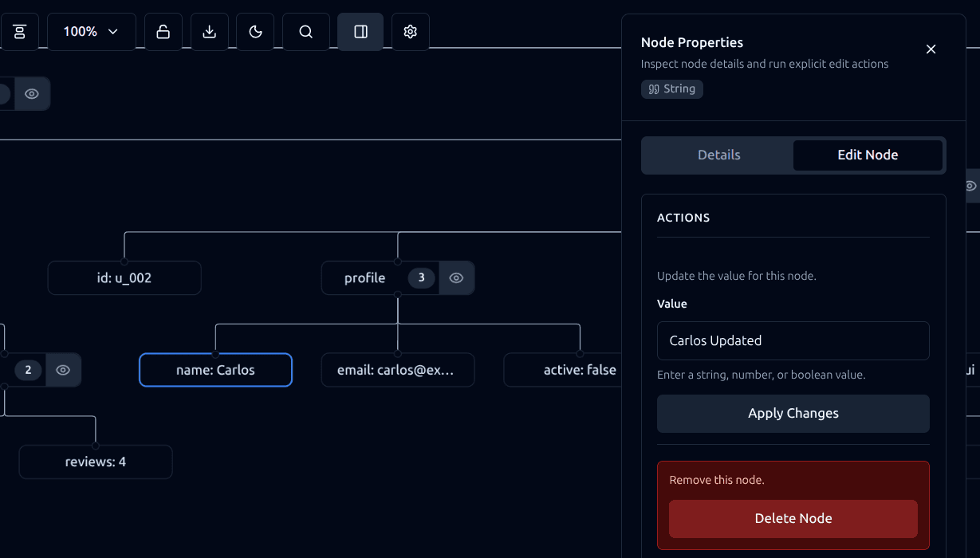980x558 pixels.
Task: Click the profile node's count badge 3
Action: pyautogui.click(x=422, y=277)
